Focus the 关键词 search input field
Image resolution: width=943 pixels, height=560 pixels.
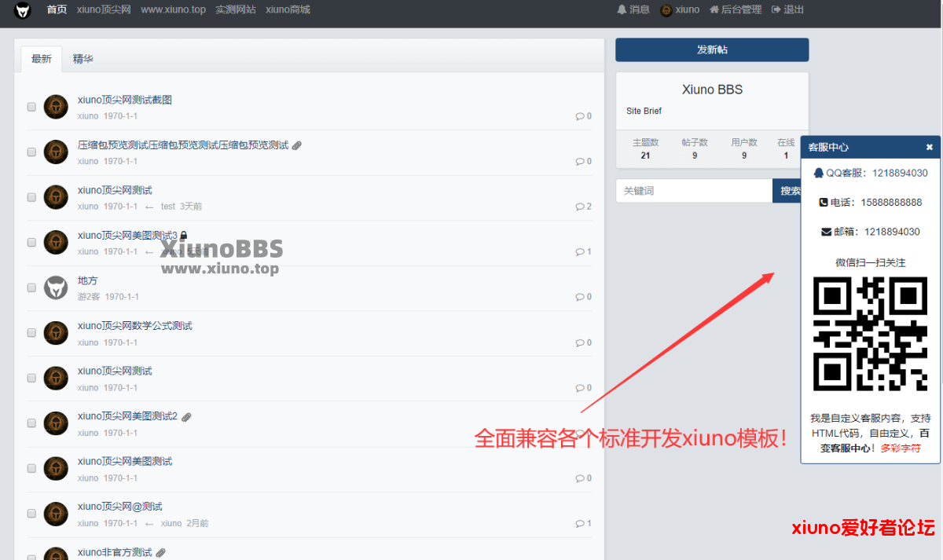pos(693,191)
